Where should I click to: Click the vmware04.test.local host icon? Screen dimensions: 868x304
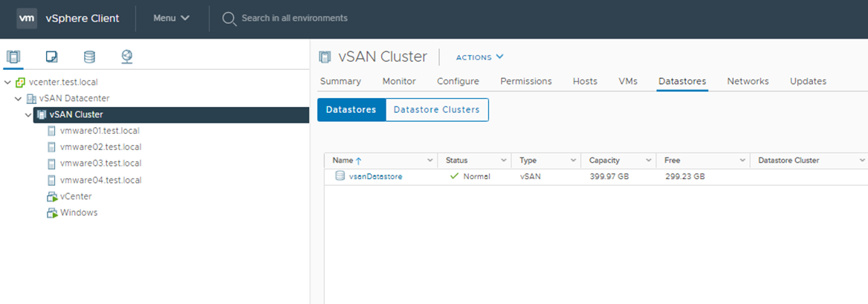51,180
